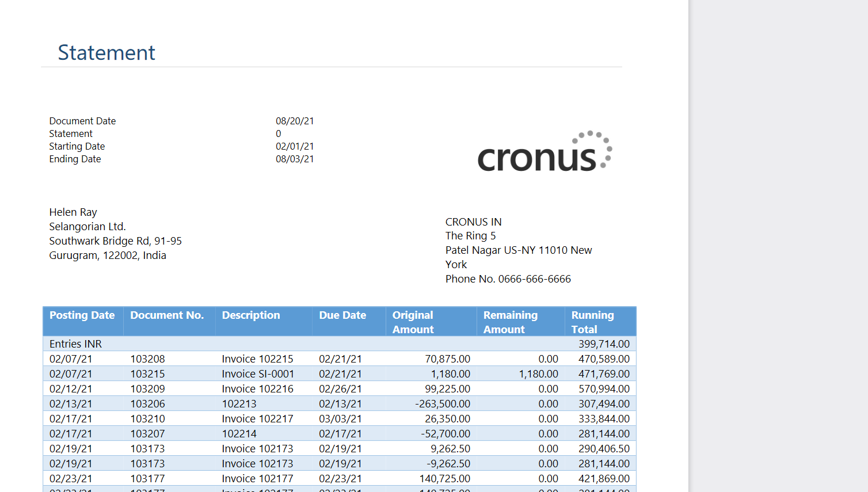Image resolution: width=868 pixels, height=492 pixels.
Task: Select Helen Ray recipient name
Action: coord(73,212)
